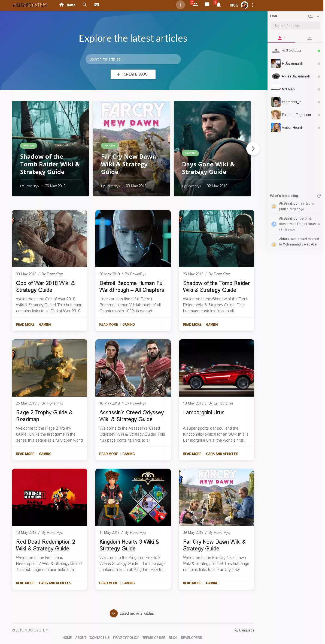Click author Lamborghini on Urus card

[223, 403]
